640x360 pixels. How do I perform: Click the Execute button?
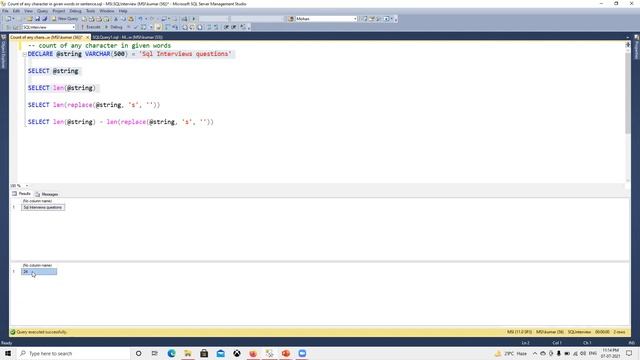pyautogui.click(x=91, y=27)
